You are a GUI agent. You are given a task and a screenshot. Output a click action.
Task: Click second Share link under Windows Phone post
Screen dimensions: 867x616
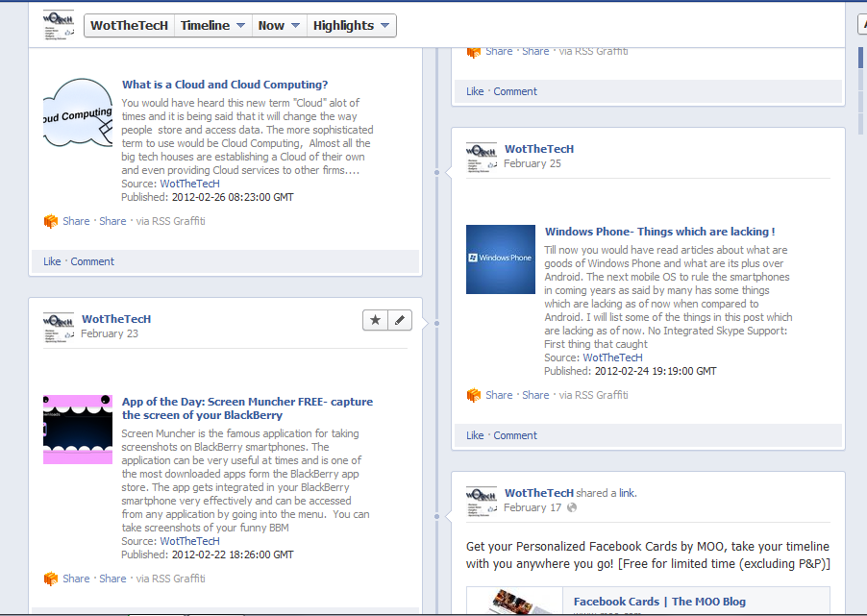pyautogui.click(x=535, y=395)
